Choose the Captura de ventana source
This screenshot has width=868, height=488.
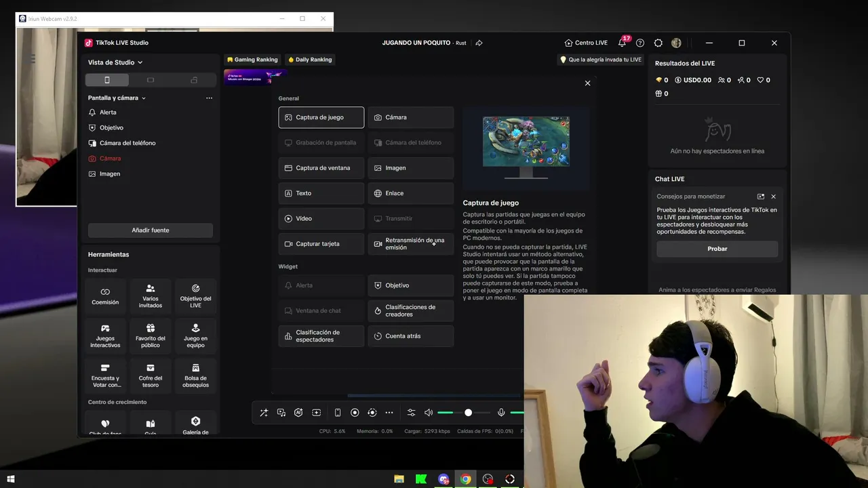coord(321,168)
